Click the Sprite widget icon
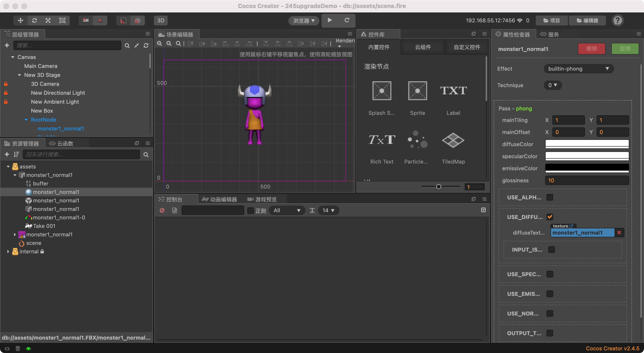The image size is (644, 353). pyautogui.click(x=417, y=91)
